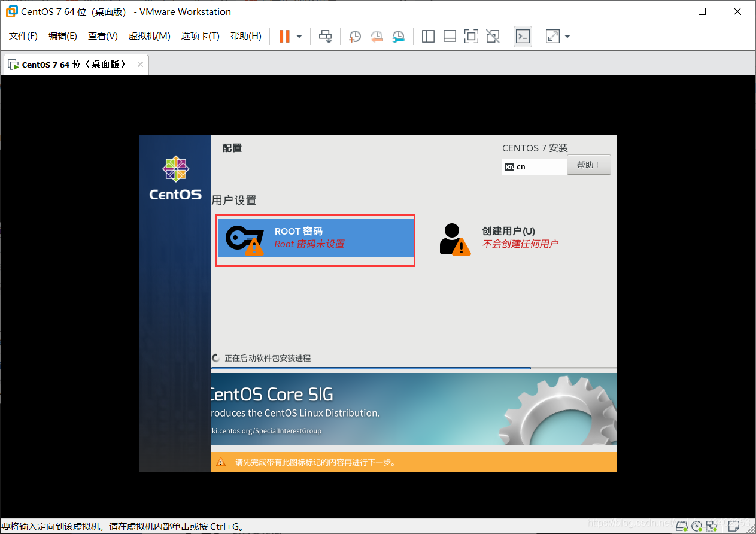Viewport: 756px width, 534px height.
Task: Open ROOT 密码 settings
Action: (316, 238)
